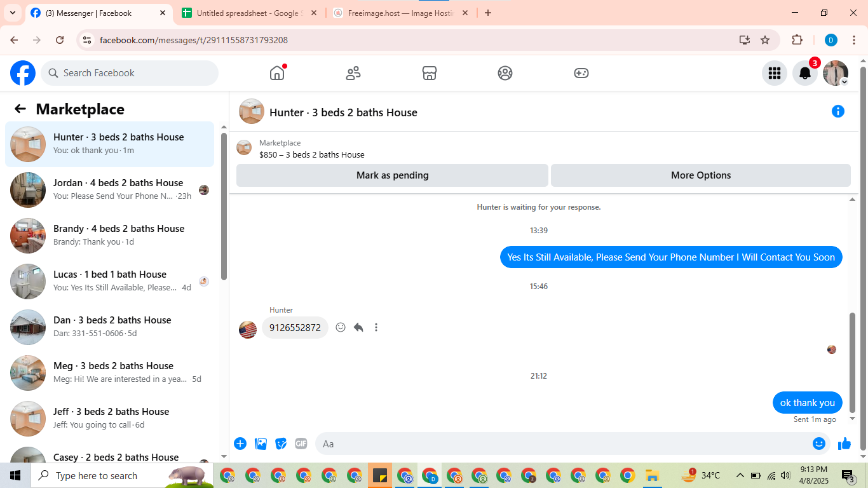Image resolution: width=868 pixels, height=488 pixels.
Task: Click the 'ok thank you' message bubble
Action: [808, 403]
